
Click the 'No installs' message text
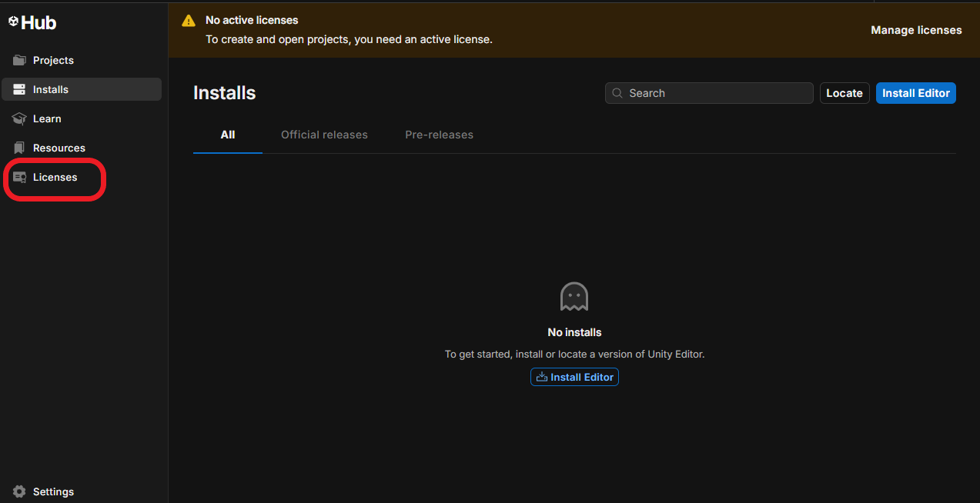(574, 332)
